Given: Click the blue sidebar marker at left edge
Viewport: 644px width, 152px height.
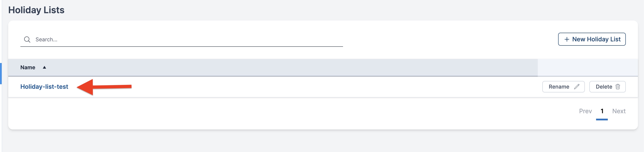Looking at the screenshot, I should click(1, 74).
